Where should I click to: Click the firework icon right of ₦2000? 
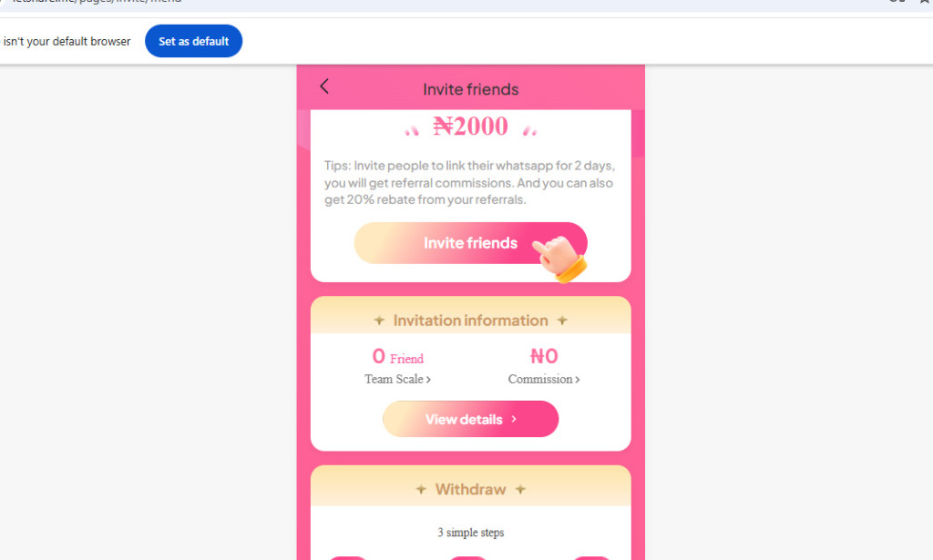coord(528,128)
